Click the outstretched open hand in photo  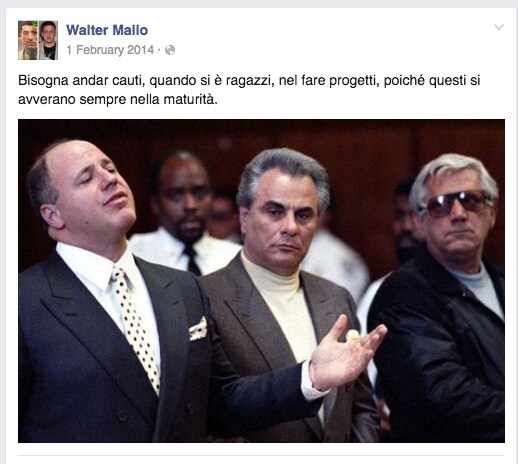(x=347, y=350)
